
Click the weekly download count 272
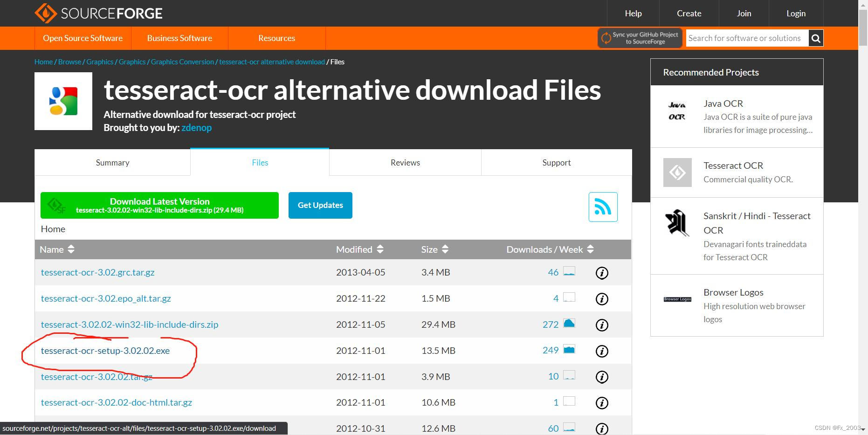pyautogui.click(x=551, y=325)
